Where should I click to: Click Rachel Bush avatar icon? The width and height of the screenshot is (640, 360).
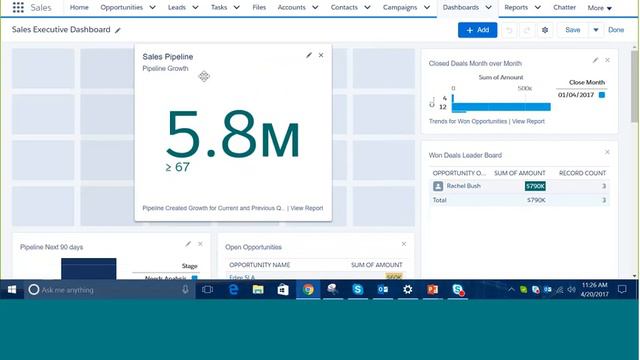click(438, 186)
